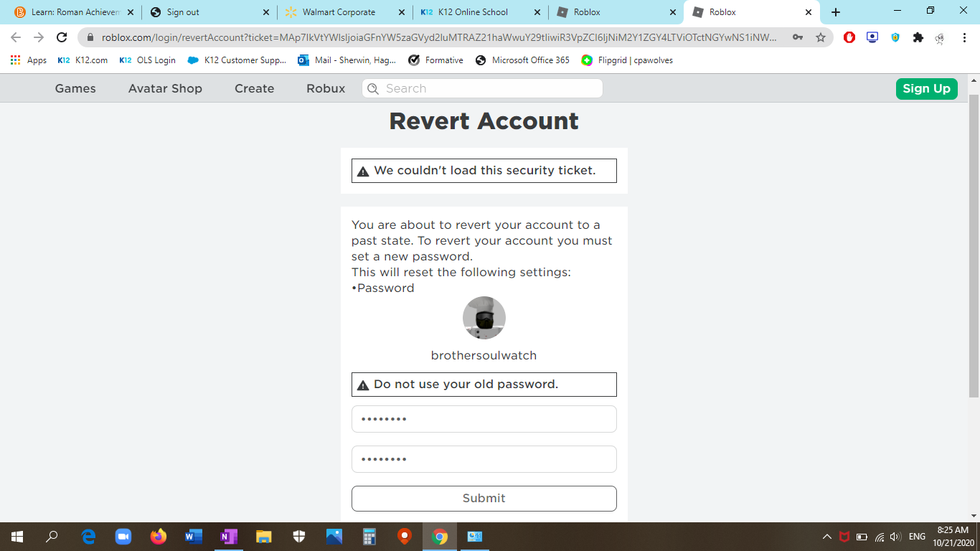
Task: Switch the ENG input language indicator
Action: tap(917, 537)
